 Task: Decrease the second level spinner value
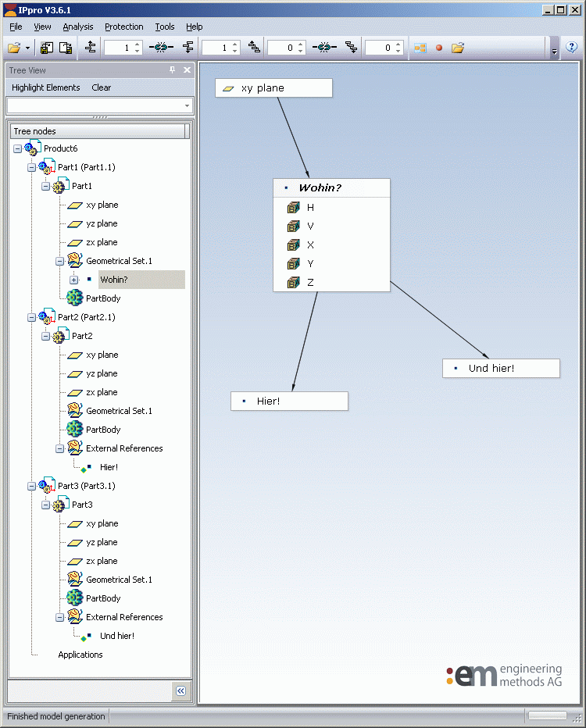tap(235, 51)
